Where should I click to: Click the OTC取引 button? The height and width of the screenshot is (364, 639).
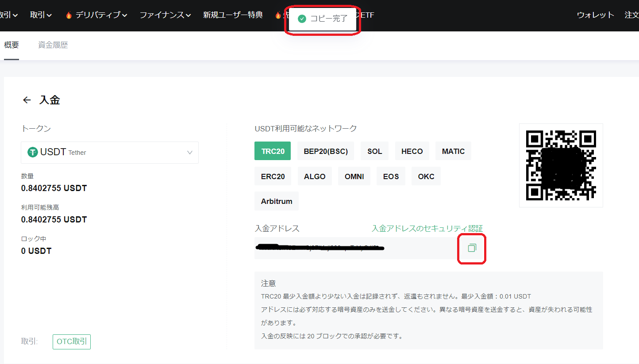pos(72,342)
